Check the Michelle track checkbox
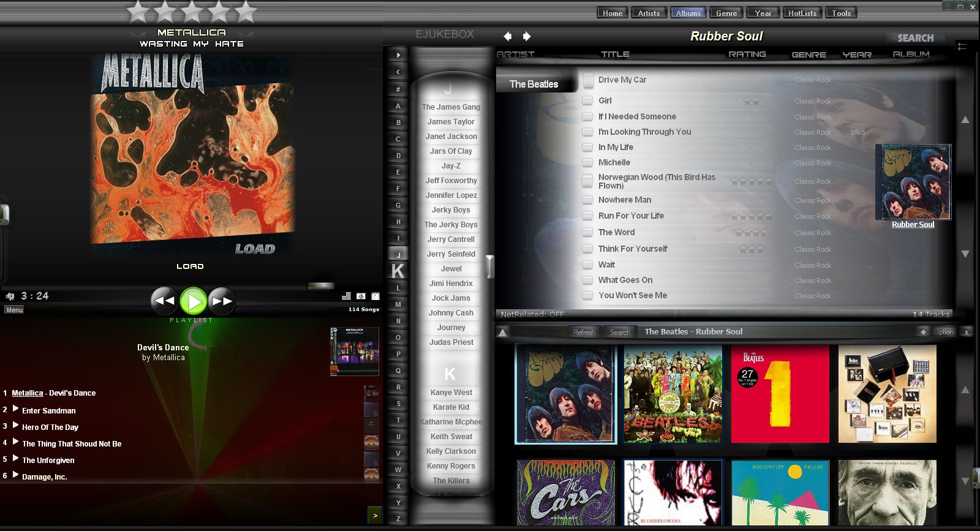 click(x=587, y=162)
